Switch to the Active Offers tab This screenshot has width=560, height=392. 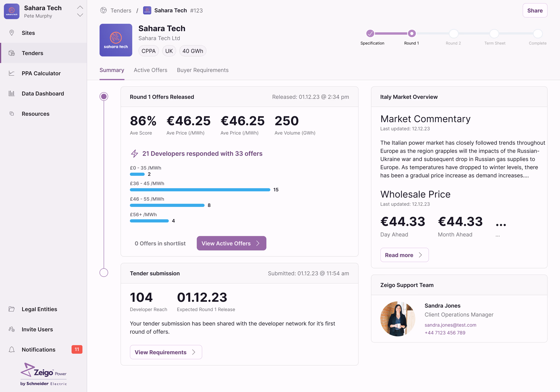[x=150, y=70]
